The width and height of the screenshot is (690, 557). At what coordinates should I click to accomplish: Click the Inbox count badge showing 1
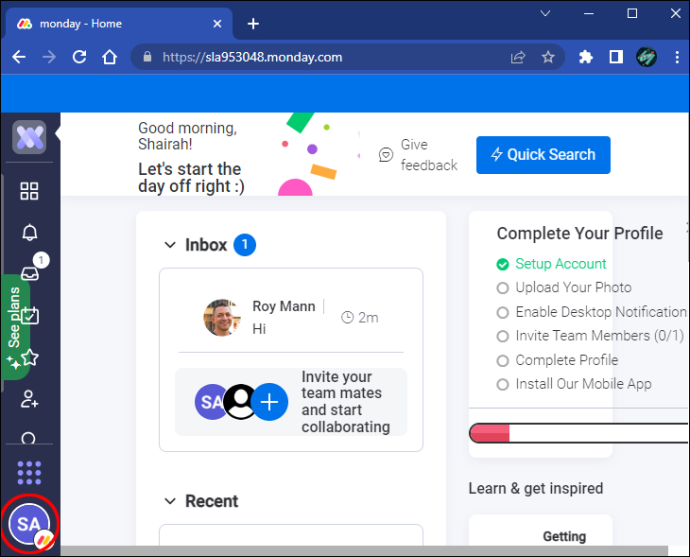tap(245, 245)
